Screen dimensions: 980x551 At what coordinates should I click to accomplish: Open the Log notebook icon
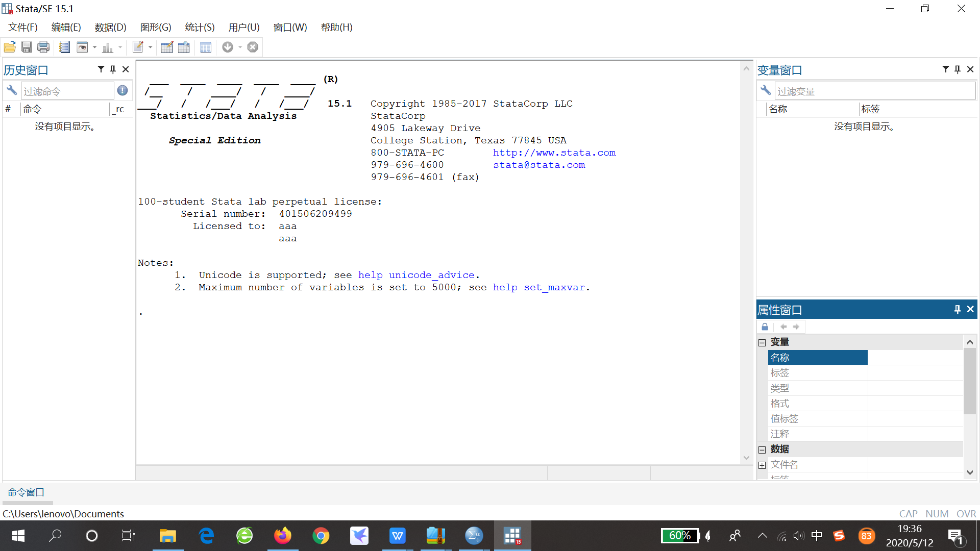tap(64, 47)
